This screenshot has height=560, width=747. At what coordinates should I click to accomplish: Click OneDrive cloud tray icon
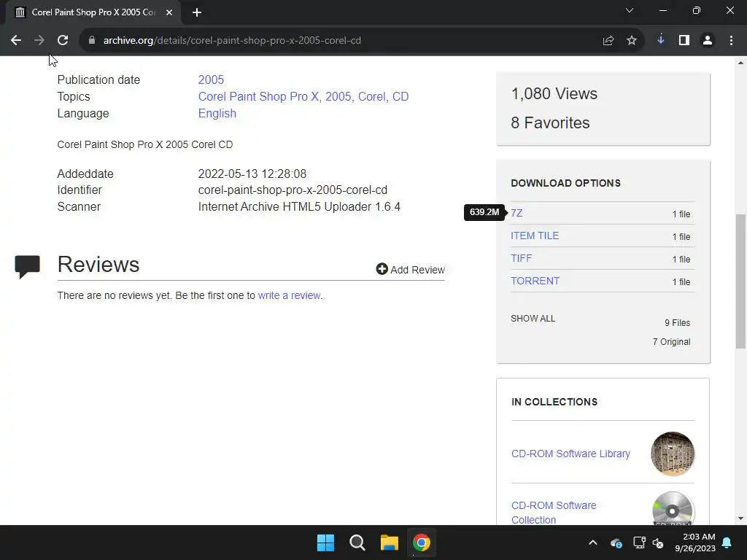point(616,542)
